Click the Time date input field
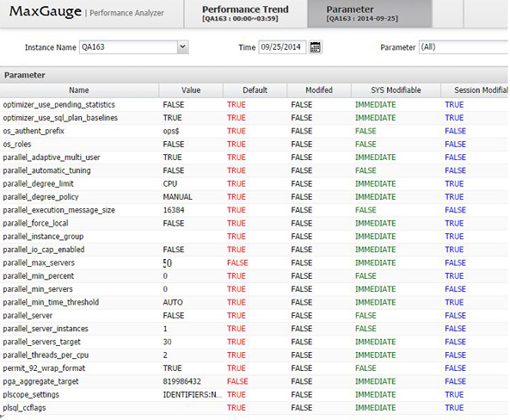The width and height of the screenshot is (510, 420). tap(282, 47)
